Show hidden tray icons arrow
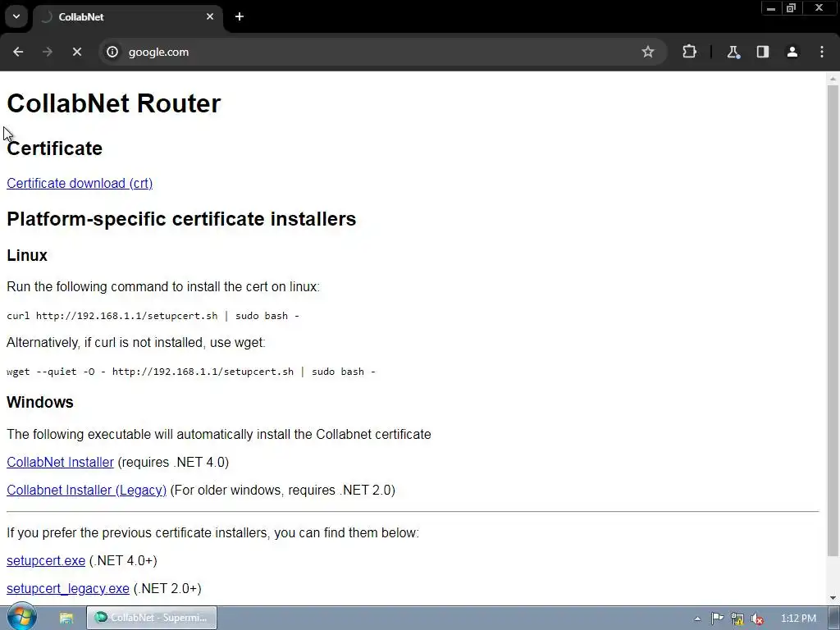Screen dimensions: 840x630 697,619
